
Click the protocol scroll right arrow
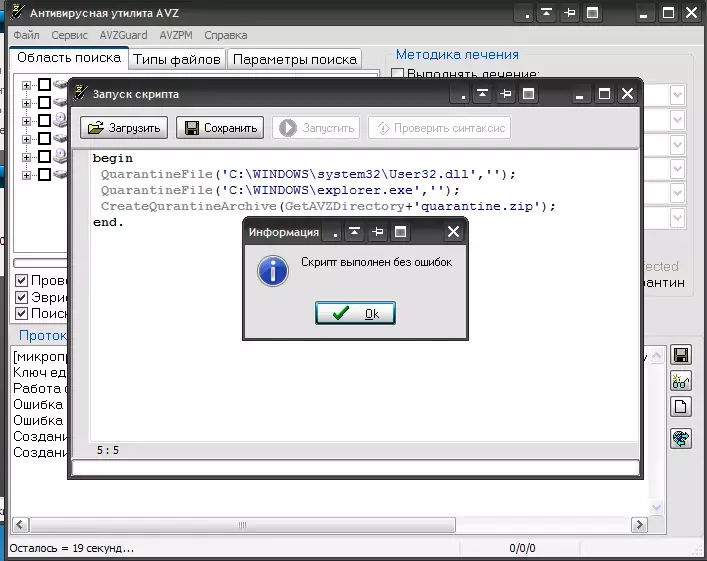[x=639, y=525]
